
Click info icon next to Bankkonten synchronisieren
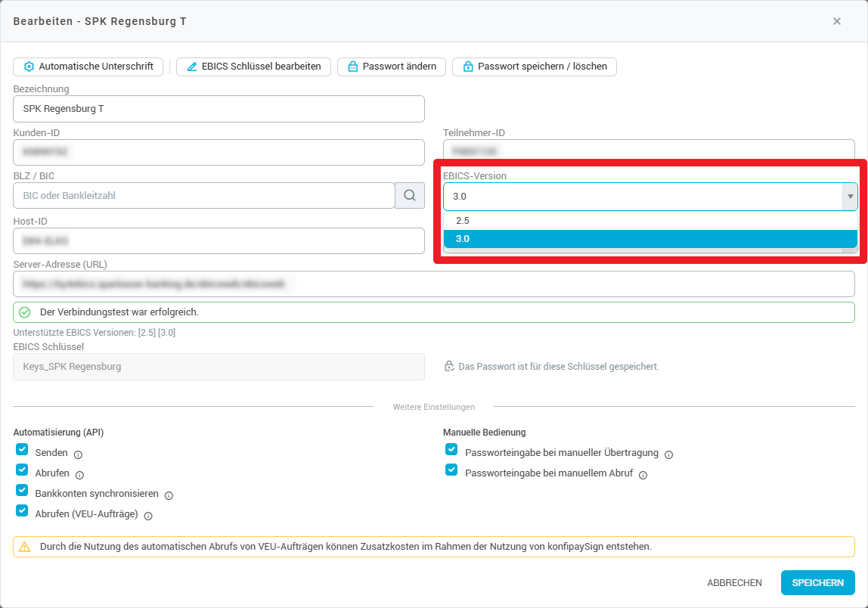pyautogui.click(x=169, y=495)
